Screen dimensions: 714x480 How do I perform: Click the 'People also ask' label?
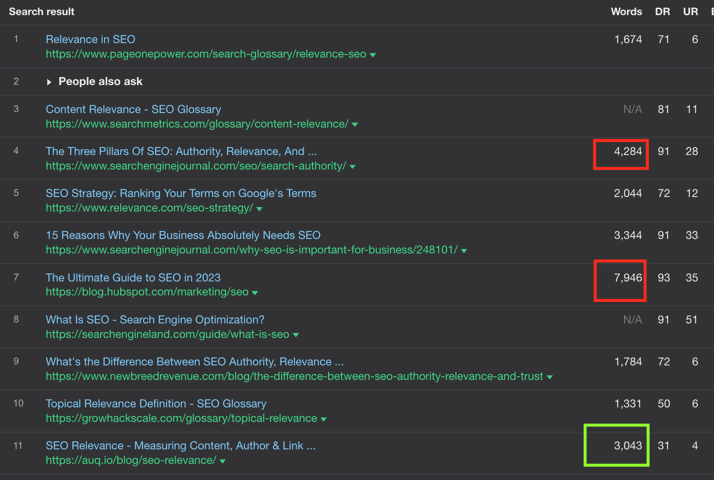coord(100,82)
